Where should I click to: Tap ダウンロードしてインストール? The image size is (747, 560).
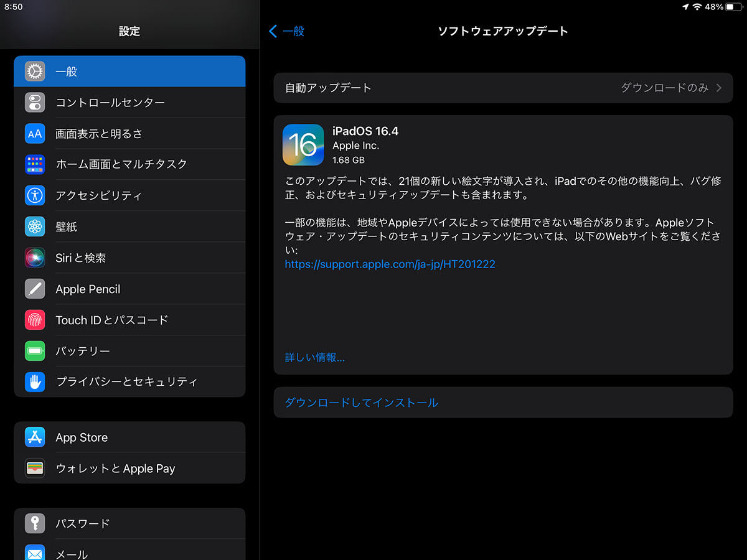click(x=503, y=403)
